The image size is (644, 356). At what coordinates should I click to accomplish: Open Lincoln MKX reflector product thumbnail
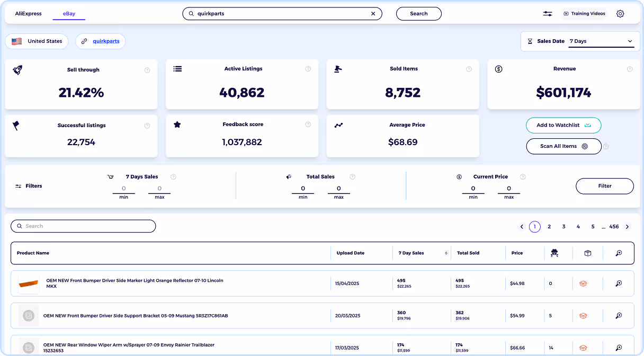[x=29, y=284]
